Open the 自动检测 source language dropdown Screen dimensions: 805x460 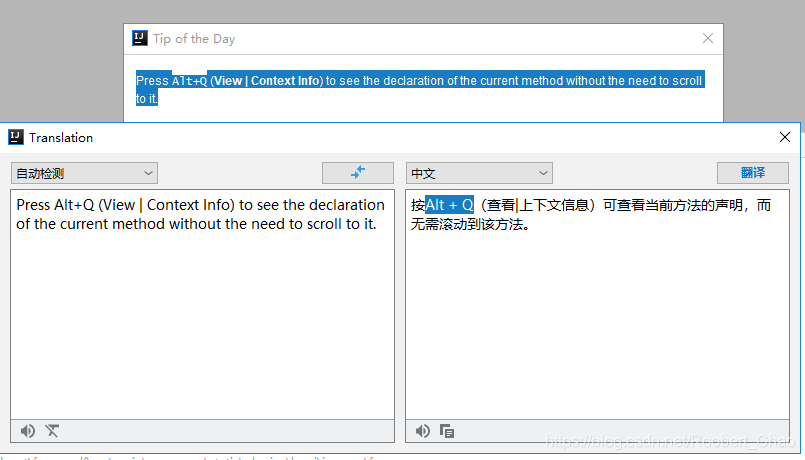pyautogui.click(x=84, y=173)
